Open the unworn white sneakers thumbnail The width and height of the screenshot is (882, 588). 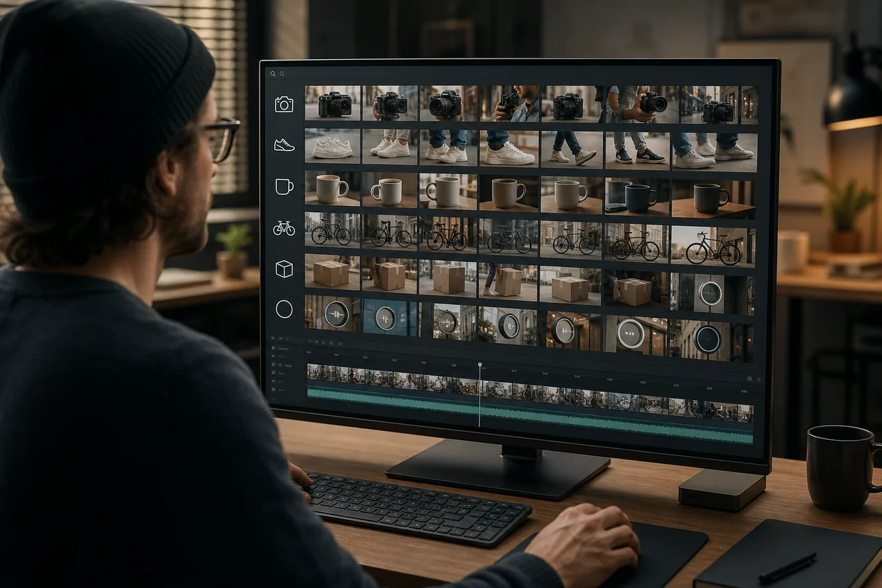(333, 146)
